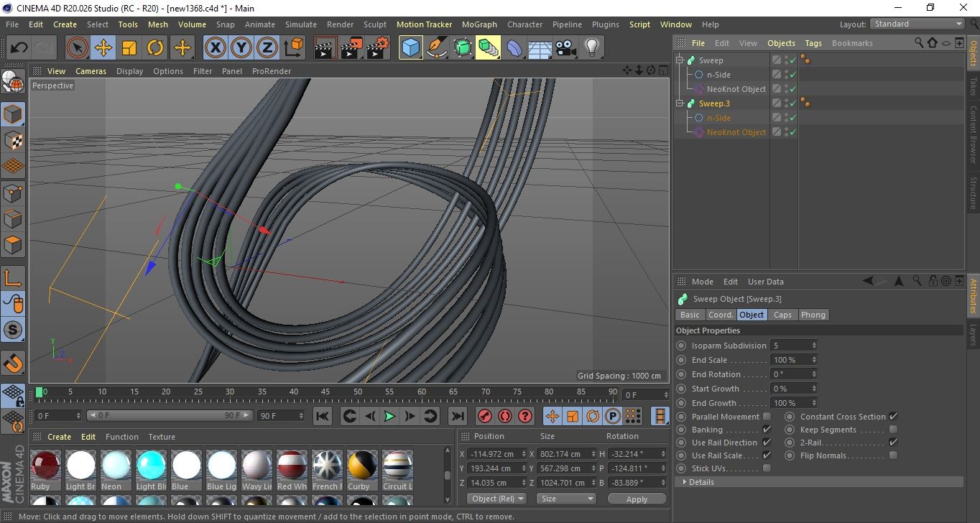
Task: Select the spline Pen tool
Action: pos(437,48)
